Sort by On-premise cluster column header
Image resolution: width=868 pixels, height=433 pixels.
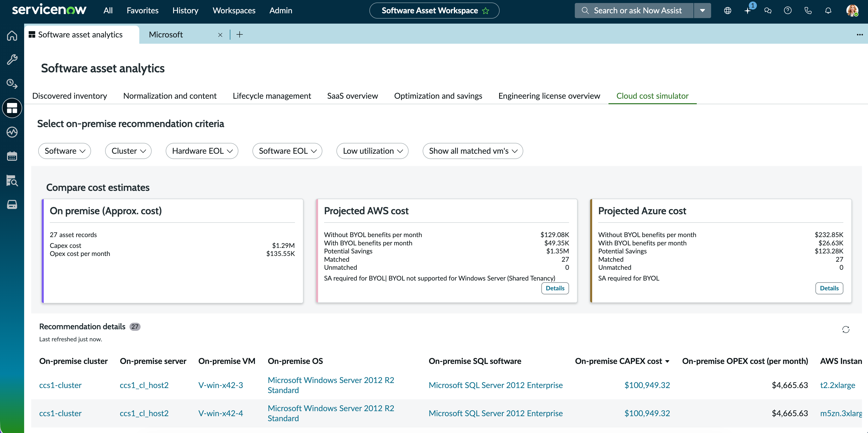[73, 361]
